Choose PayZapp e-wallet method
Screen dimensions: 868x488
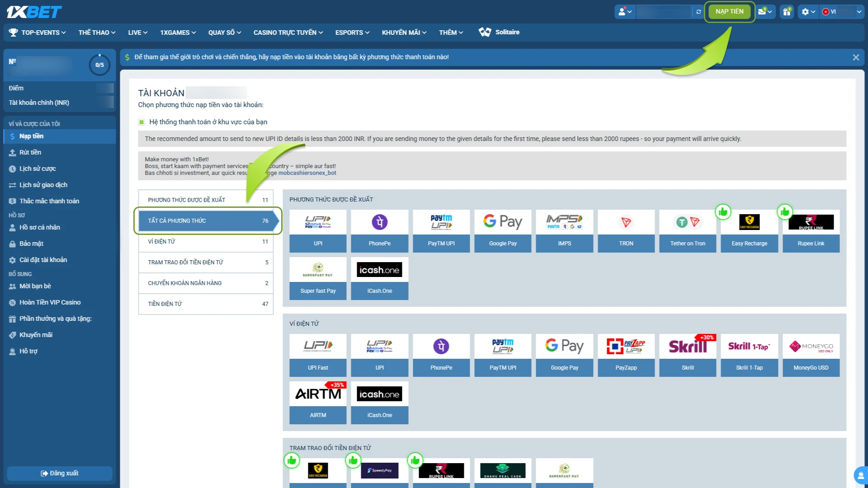click(626, 355)
